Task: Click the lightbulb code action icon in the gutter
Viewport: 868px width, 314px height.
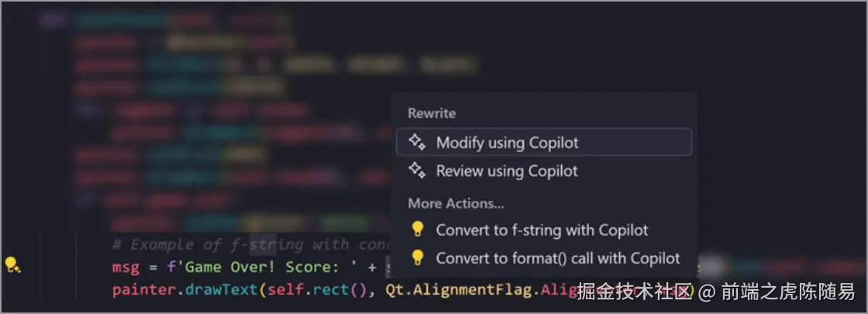Action: [12, 264]
